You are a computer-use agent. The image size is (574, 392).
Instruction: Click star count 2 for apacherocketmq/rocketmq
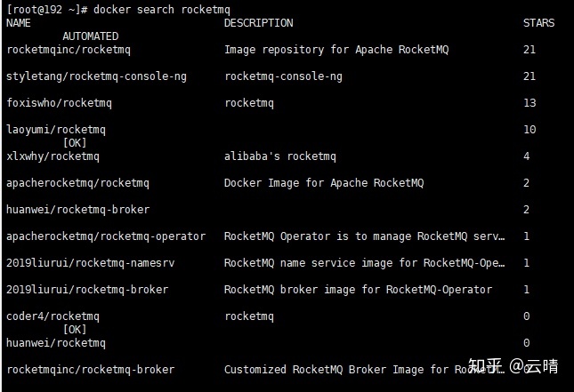click(x=527, y=183)
